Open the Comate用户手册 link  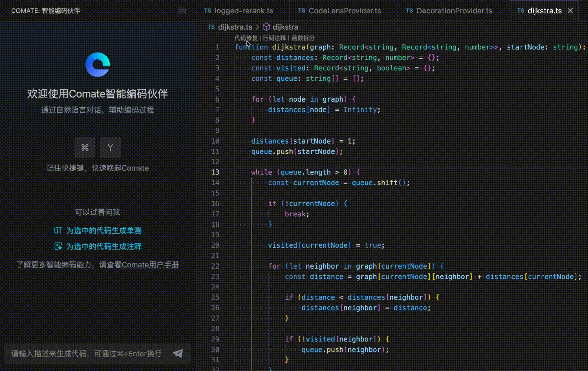(150, 265)
